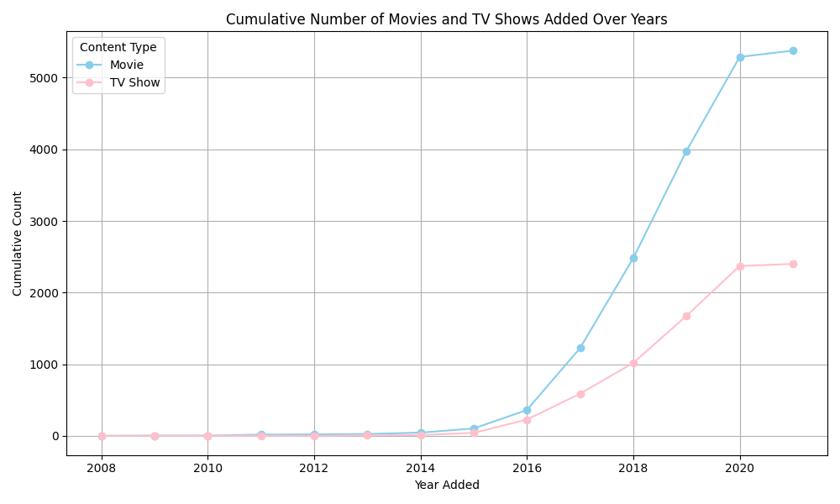Click the Movie line marker for 2018

[x=633, y=258]
